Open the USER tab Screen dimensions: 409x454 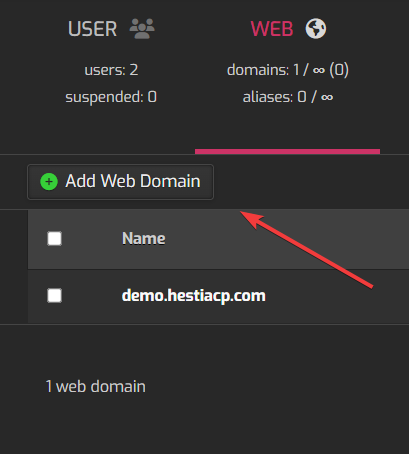click(92, 29)
